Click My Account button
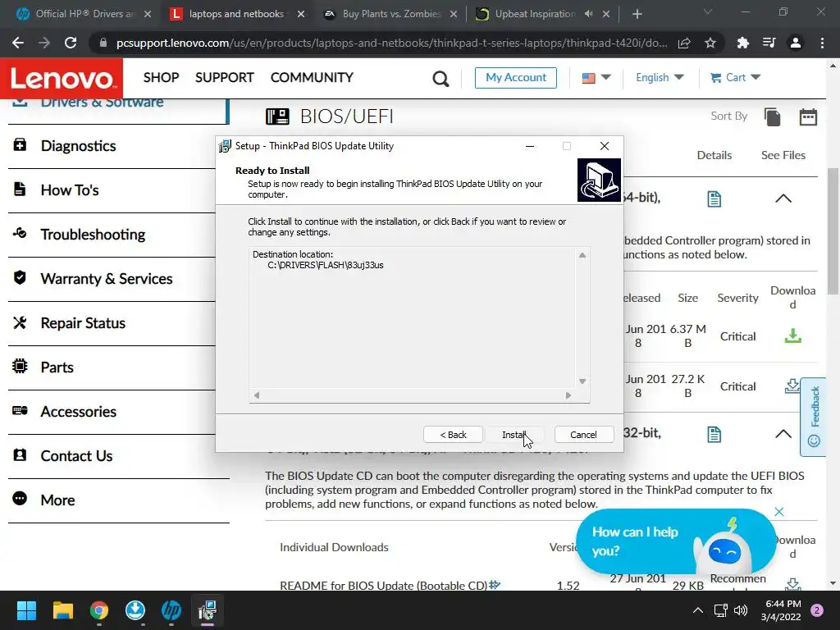The width and height of the screenshot is (840, 630). coord(516,78)
